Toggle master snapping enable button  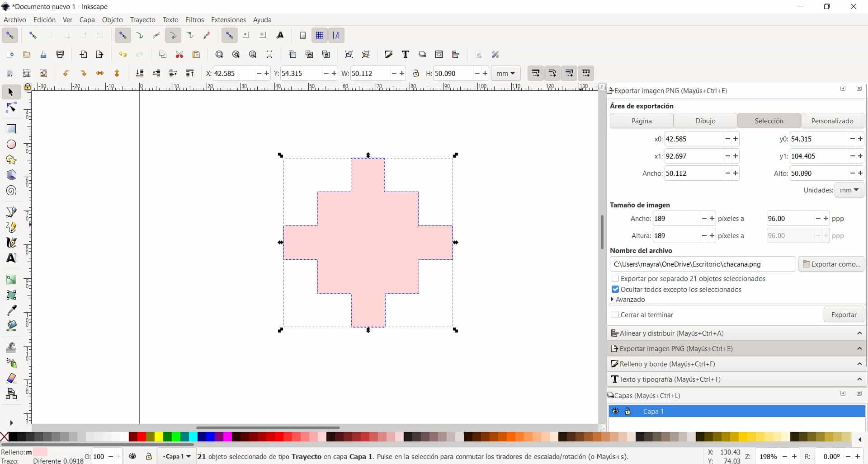pyautogui.click(x=10, y=35)
